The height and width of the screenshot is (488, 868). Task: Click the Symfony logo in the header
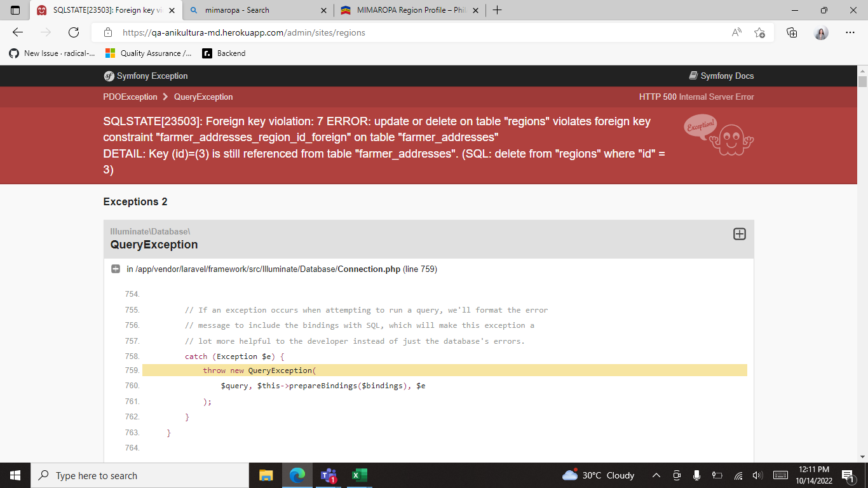(109, 76)
